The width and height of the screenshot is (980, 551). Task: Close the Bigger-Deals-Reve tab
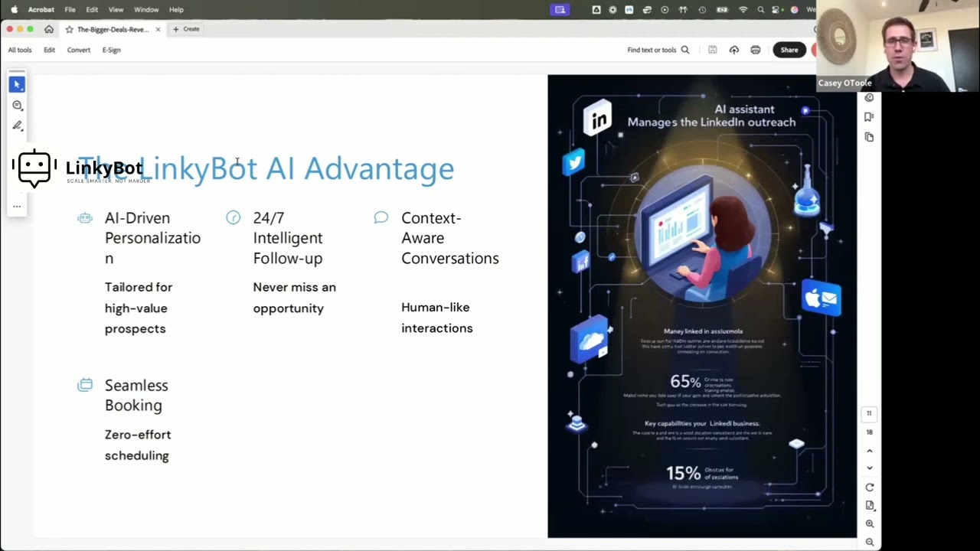158,29
